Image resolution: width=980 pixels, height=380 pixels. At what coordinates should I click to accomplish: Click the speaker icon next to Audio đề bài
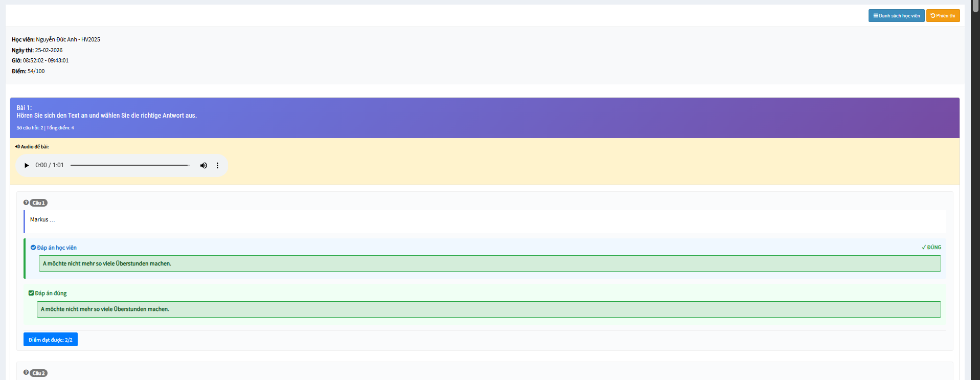(x=17, y=147)
